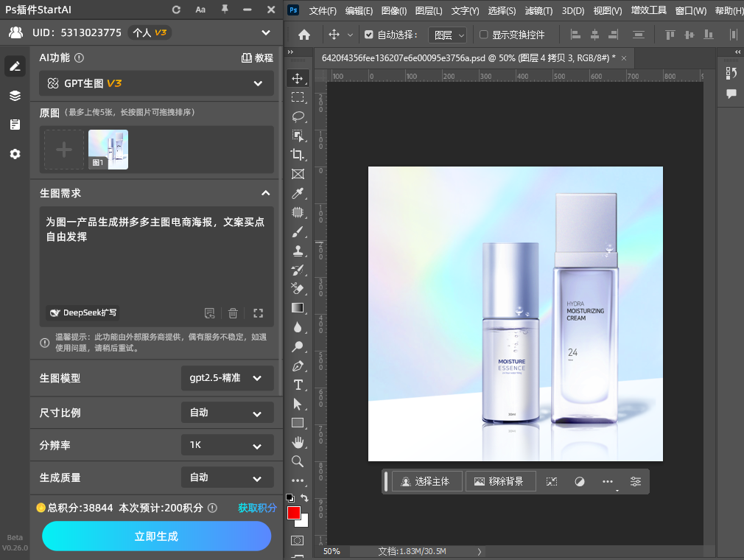Open the 教程 tutorial link
The height and width of the screenshot is (560, 744).
[257, 58]
